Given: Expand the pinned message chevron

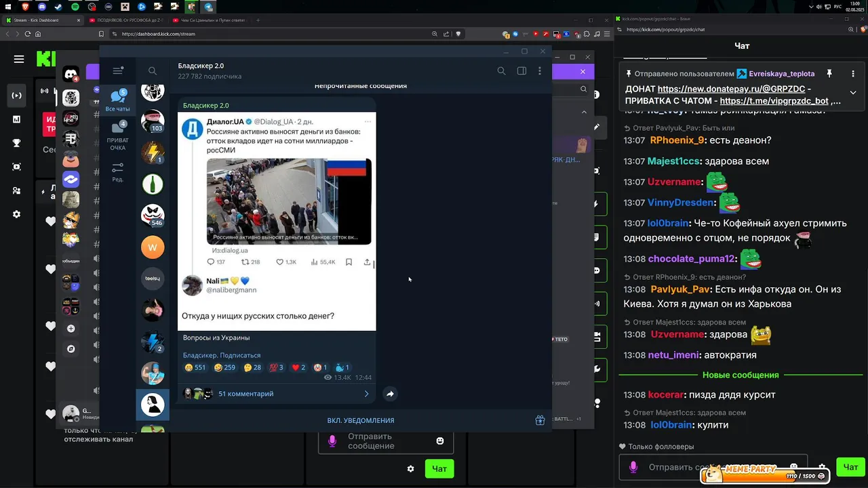Looking at the screenshot, I should point(853,93).
